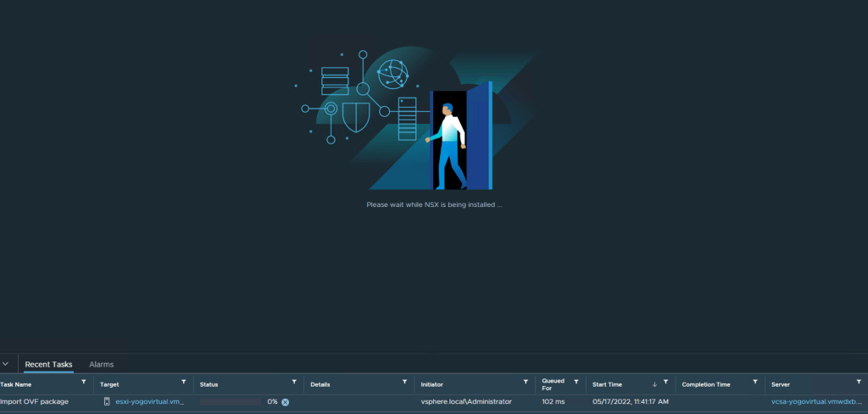The image size is (868, 414).
Task: Open the esxi-yogovirtual target host link
Action: tap(149, 401)
